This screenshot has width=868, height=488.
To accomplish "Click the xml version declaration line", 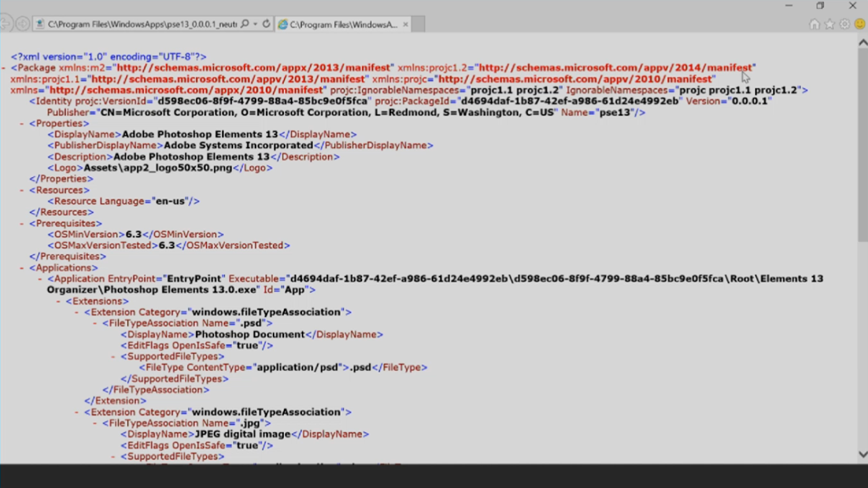I will [x=108, y=57].
